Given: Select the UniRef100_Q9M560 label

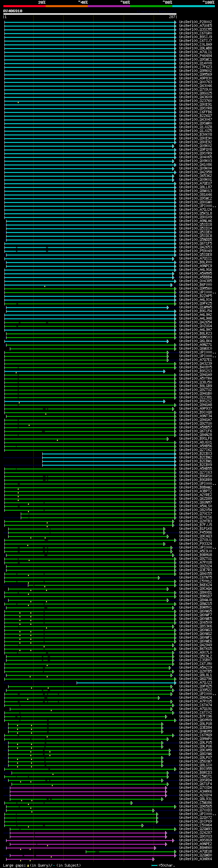Looking at the screenshot, I should coord(196,289).
